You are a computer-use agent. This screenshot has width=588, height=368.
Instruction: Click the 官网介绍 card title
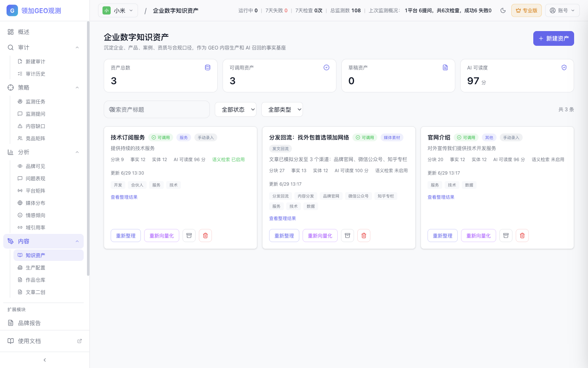point(439,137)
